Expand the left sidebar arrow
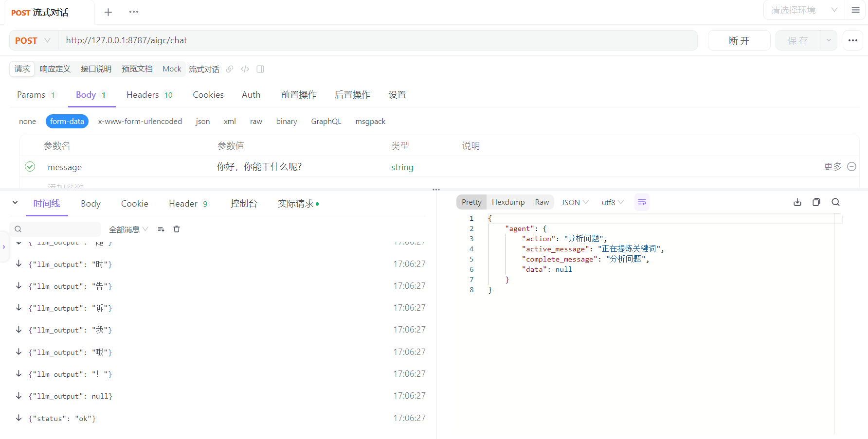Screen dimensions: 868x439 (4, 247)
